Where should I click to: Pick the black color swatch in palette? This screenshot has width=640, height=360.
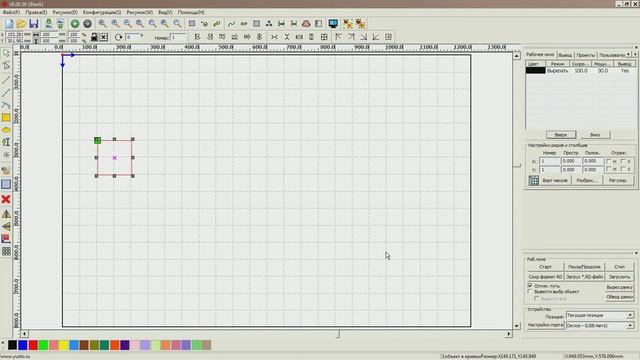pos(12,345)
